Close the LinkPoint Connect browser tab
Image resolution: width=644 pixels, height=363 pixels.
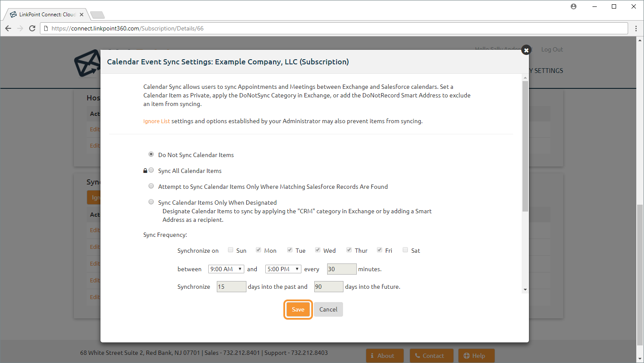tap(82, 15)
